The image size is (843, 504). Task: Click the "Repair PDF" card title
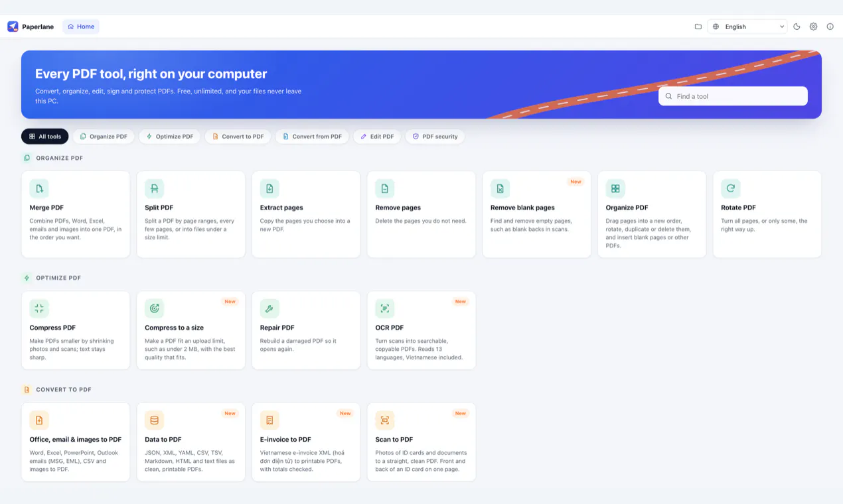tap(277, 328)
